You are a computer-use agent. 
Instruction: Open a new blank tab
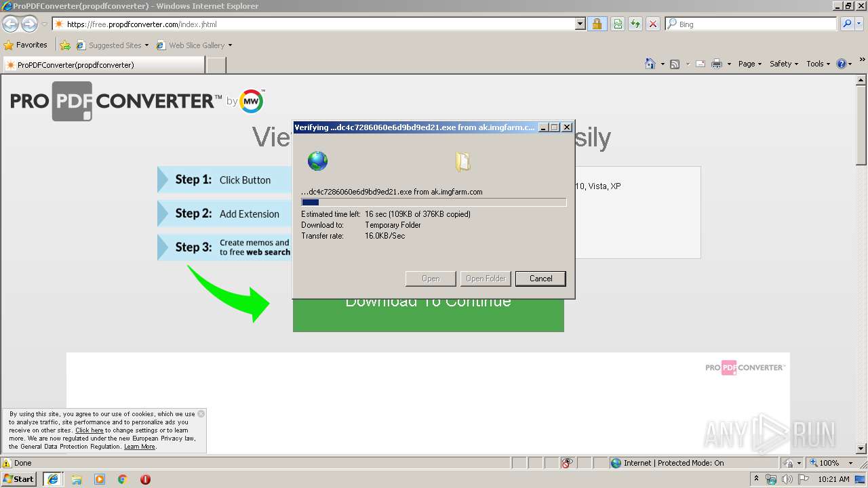click(216, 65)
